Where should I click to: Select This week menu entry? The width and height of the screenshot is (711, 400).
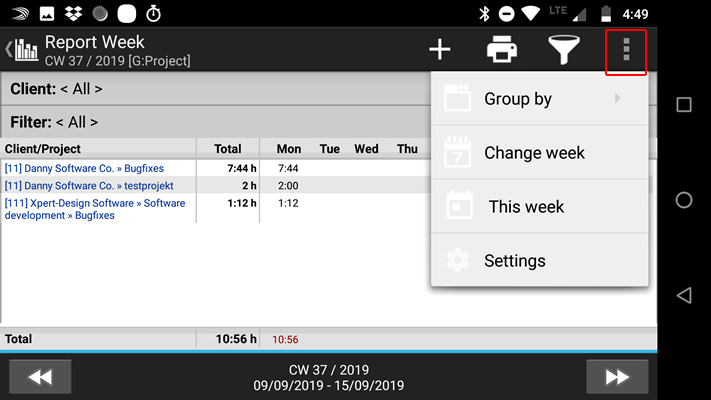tap(540, 206)
